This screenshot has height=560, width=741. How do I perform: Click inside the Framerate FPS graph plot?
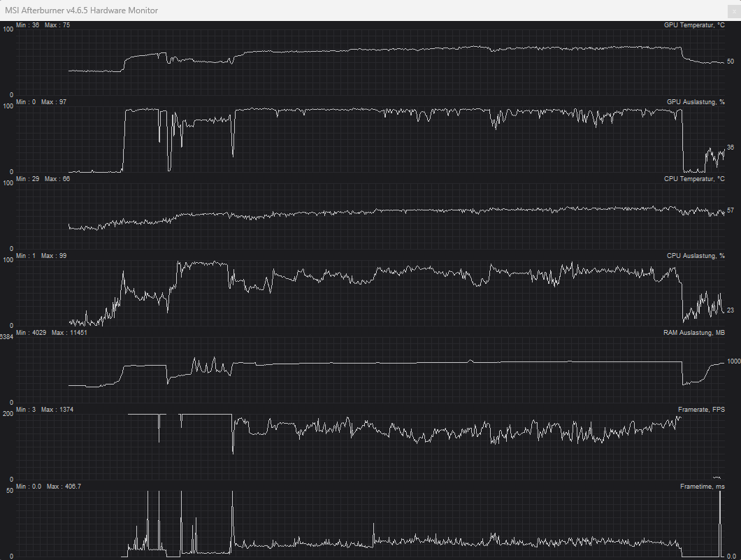(x=370, y=447)
